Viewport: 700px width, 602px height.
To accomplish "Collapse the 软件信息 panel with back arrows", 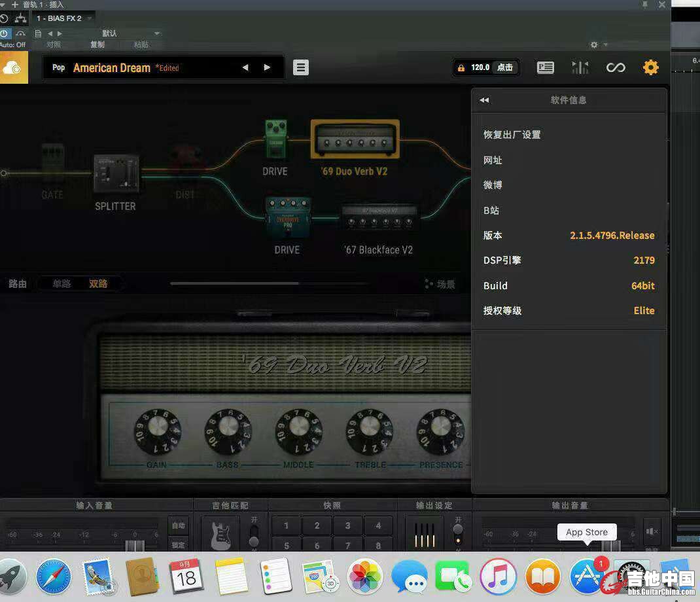I will pyautogui.click(x=484, y=100).
